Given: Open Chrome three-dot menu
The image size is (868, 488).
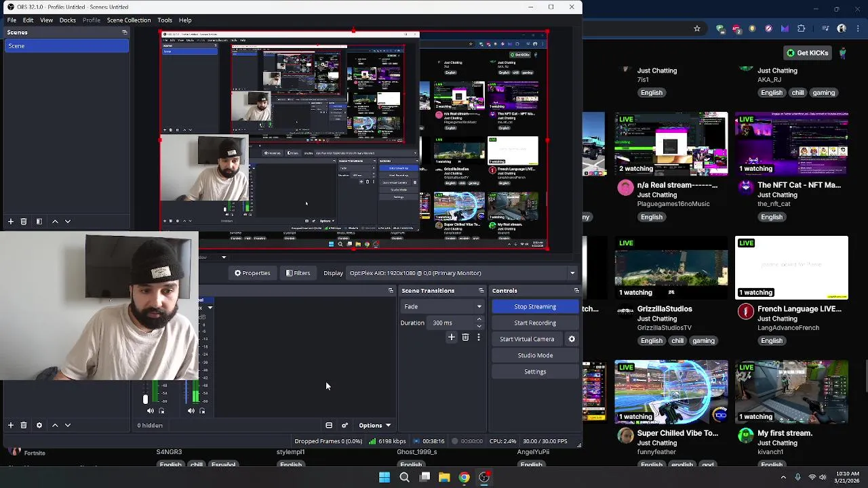Looking at the screenshot, I should click(859, 28).
